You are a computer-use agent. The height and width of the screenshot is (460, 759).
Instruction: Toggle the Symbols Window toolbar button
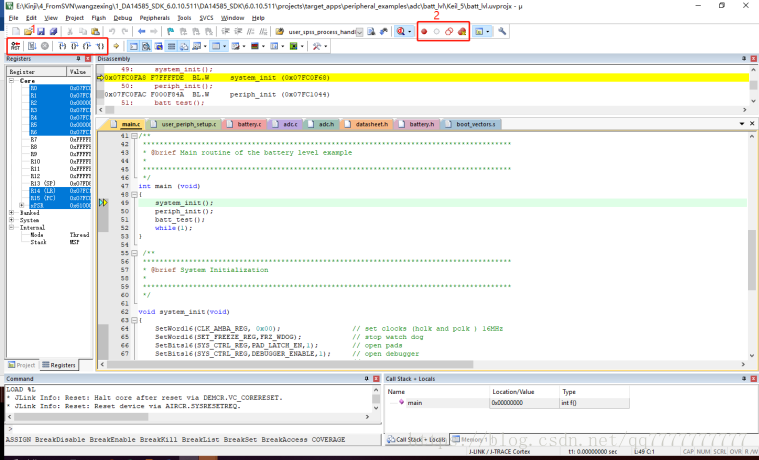(x=159, y=46)
